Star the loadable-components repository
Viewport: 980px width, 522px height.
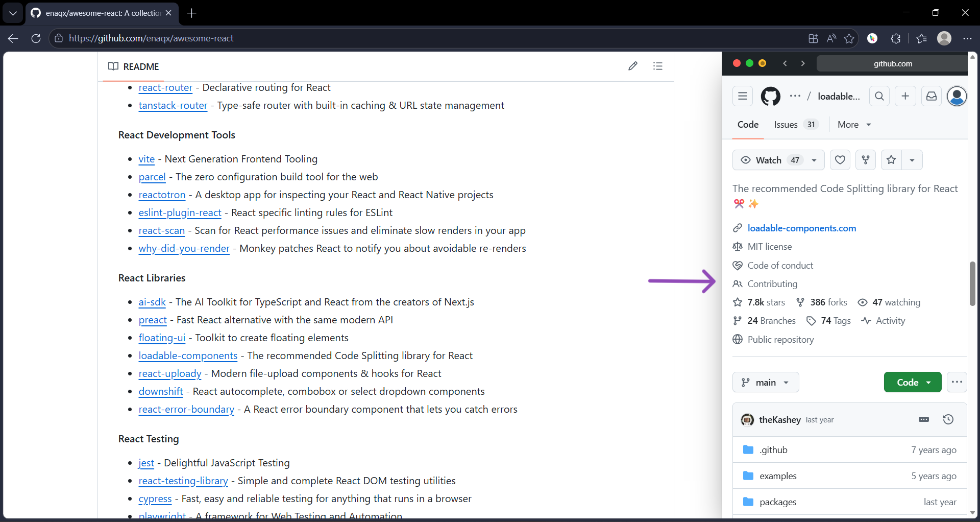tap(891, 160)
